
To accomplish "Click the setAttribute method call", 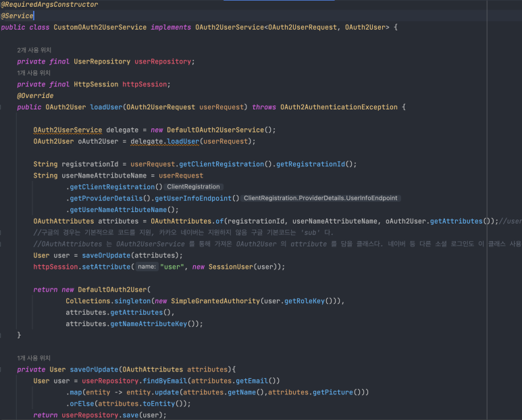I will (106, 267).
